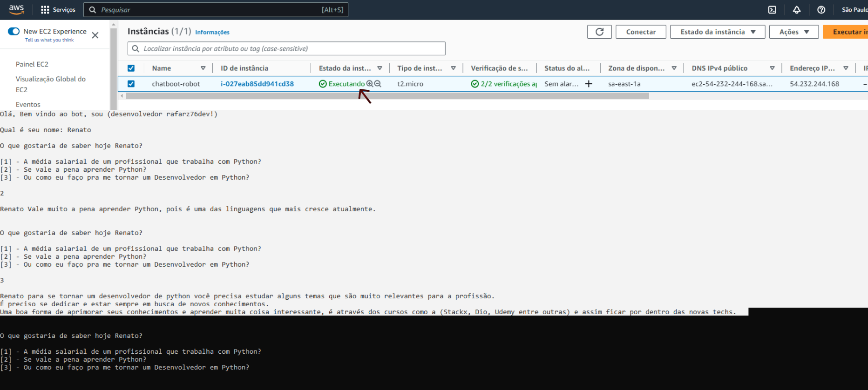Click the 2/2 verificações status cell

pos(505,84)
